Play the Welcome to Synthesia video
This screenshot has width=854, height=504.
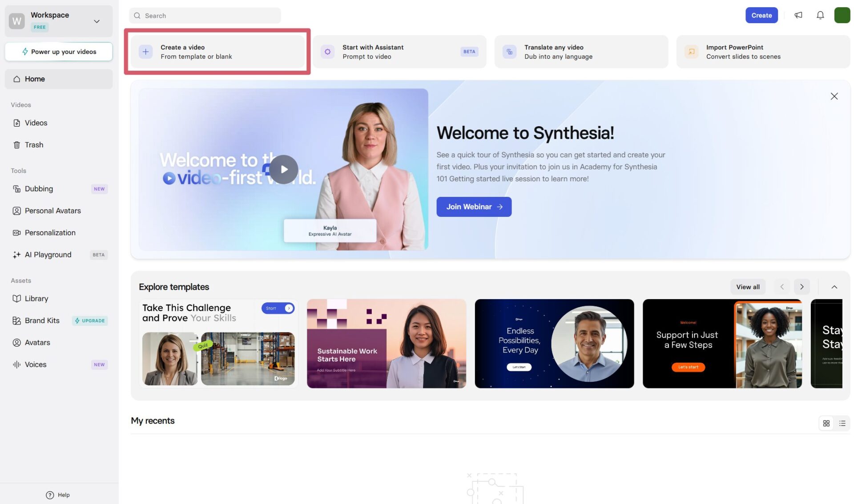tap(284, 169)
